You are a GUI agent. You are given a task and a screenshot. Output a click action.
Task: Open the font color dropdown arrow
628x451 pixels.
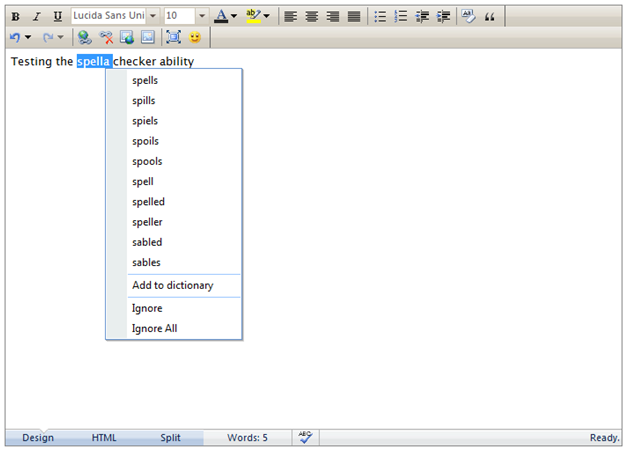234,16
